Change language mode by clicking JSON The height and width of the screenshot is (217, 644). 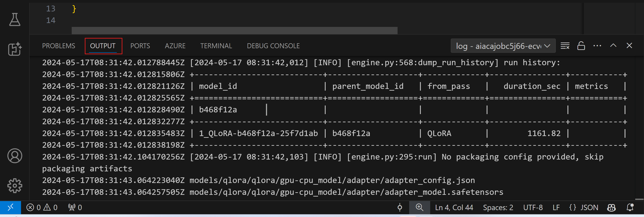589,207
